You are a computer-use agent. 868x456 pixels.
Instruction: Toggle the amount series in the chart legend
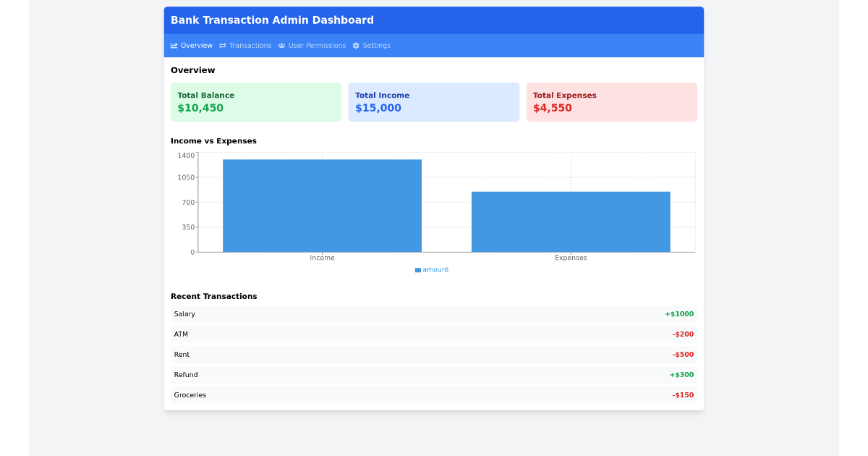click(432, 269)
